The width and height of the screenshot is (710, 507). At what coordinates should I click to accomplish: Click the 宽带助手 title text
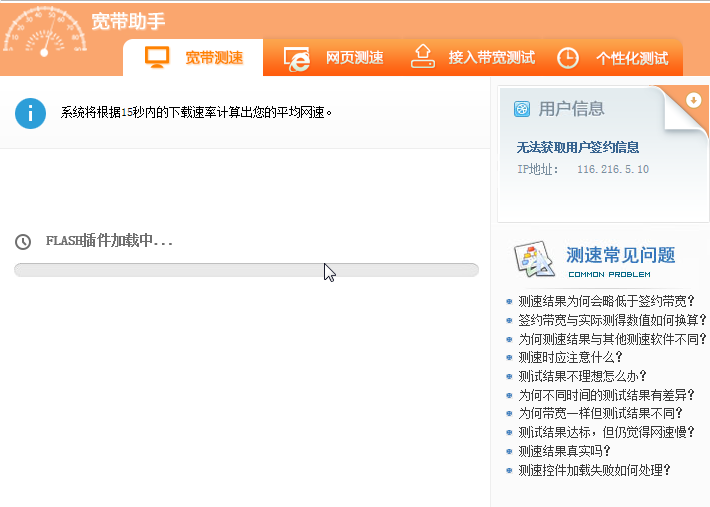click(128, 21)
